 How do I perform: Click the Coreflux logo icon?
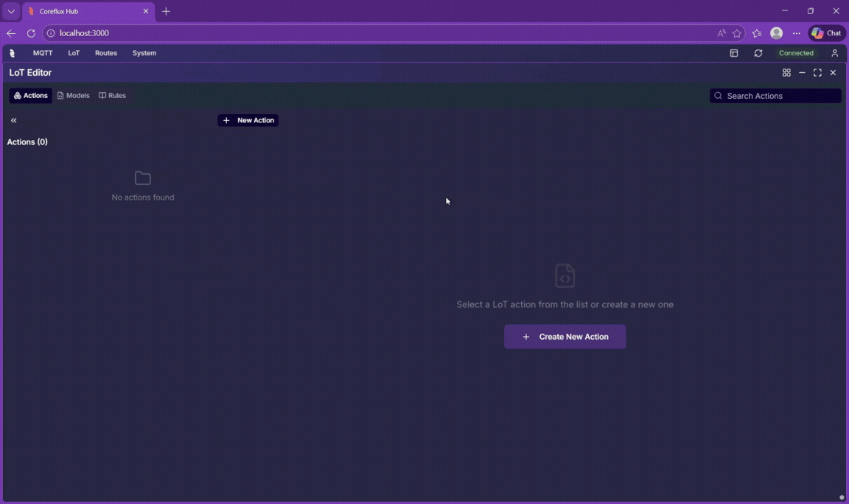click(x=12, y=52)
